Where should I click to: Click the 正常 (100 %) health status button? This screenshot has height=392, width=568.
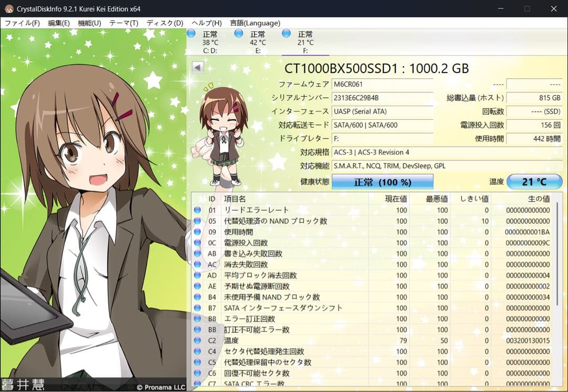pos(382,182)
